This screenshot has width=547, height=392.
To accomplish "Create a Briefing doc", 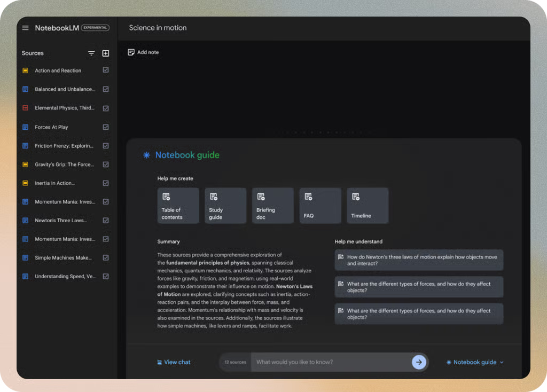I will tap(272, 206).
